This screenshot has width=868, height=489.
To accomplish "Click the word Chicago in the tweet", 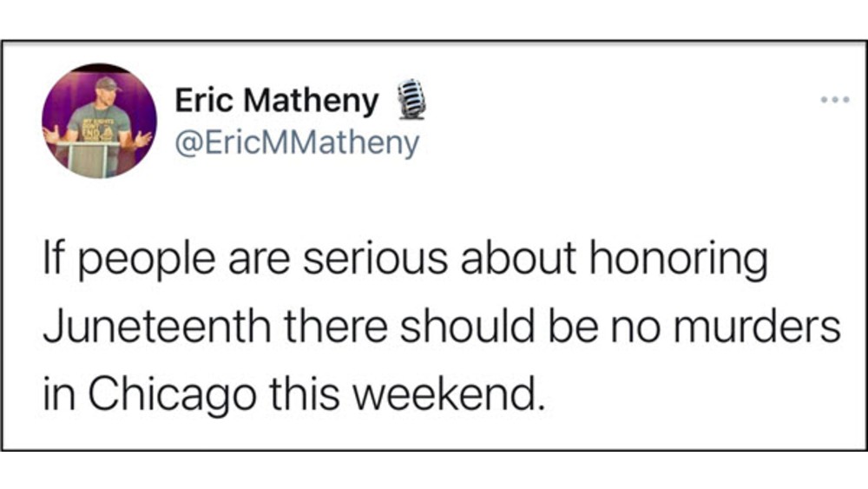I will click(x=172, y=394).
